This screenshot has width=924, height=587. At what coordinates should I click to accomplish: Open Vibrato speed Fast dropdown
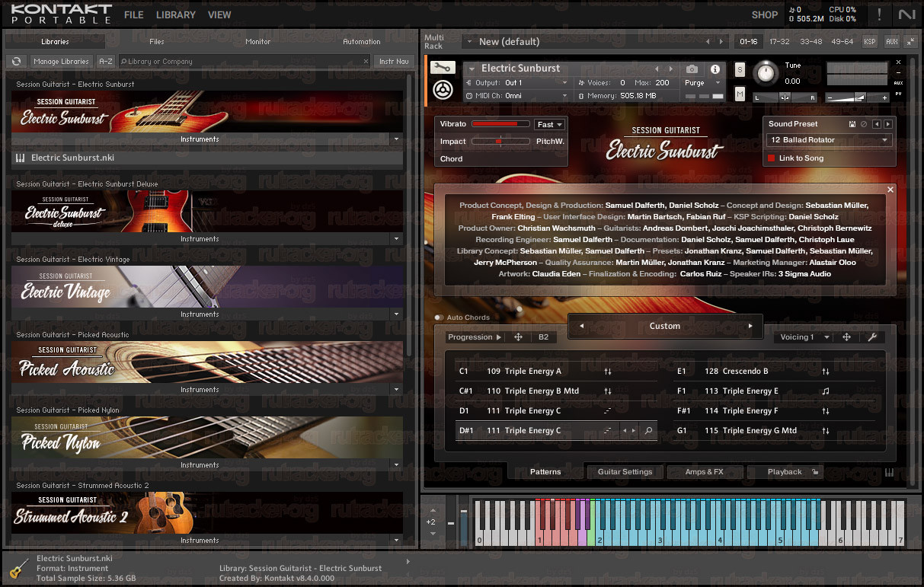(549, 124)
